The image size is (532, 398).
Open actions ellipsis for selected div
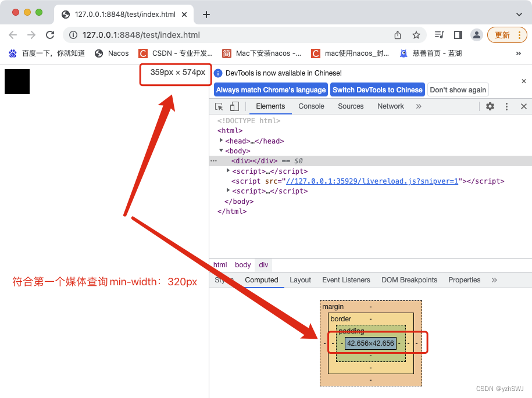pos(213,161)
